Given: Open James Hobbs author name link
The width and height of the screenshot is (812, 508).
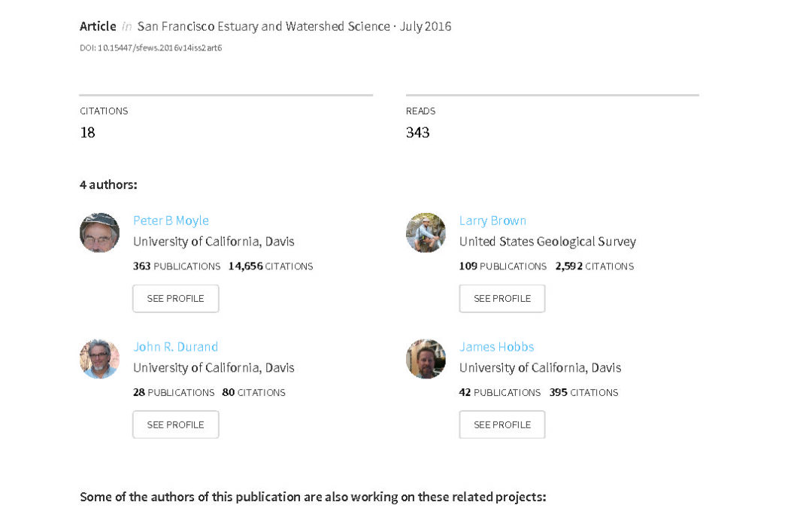Looking at the screenshot, I should pyautogui.click(x=497, y=347).
